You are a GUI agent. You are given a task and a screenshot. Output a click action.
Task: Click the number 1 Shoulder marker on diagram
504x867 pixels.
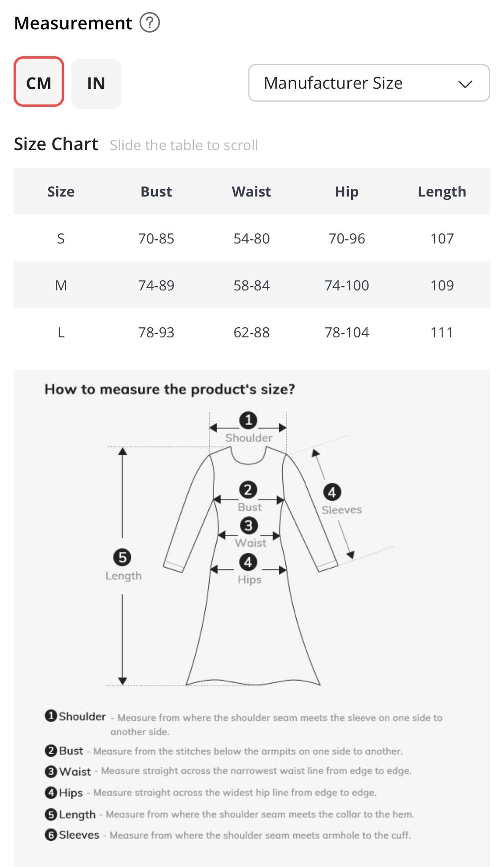pos(248,420)
